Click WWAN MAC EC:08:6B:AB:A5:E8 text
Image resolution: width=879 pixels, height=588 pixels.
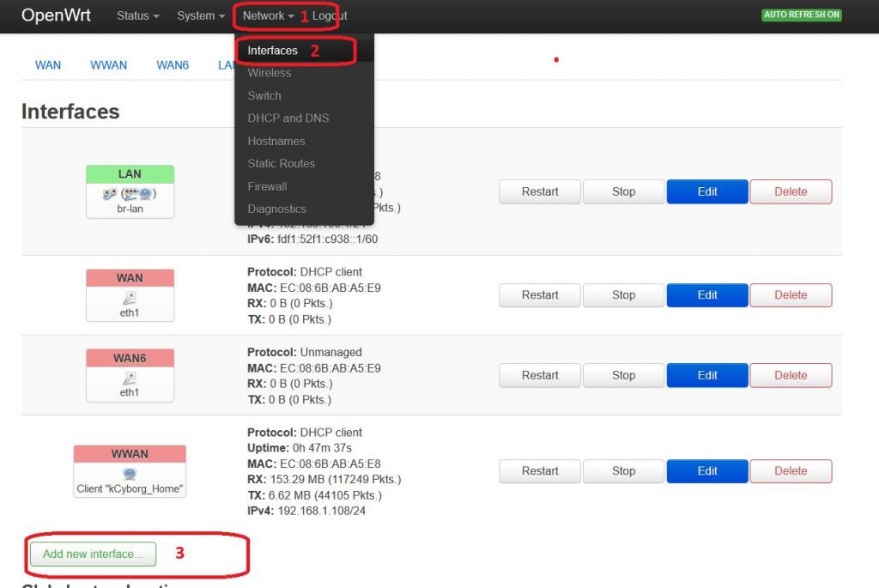pyautogui.click(x=330, y=464)
